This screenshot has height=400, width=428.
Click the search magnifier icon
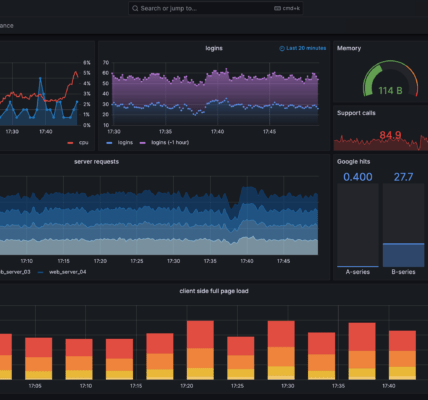[135, 8]
